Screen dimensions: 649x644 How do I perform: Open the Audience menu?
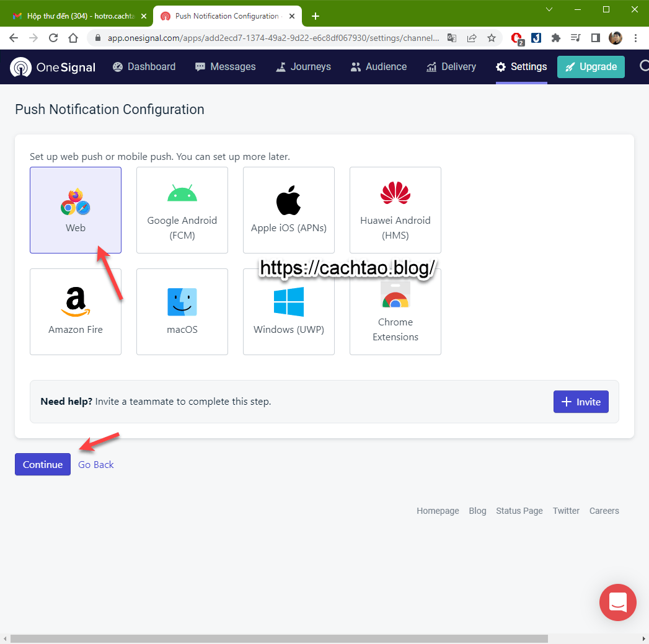(378, 67)
